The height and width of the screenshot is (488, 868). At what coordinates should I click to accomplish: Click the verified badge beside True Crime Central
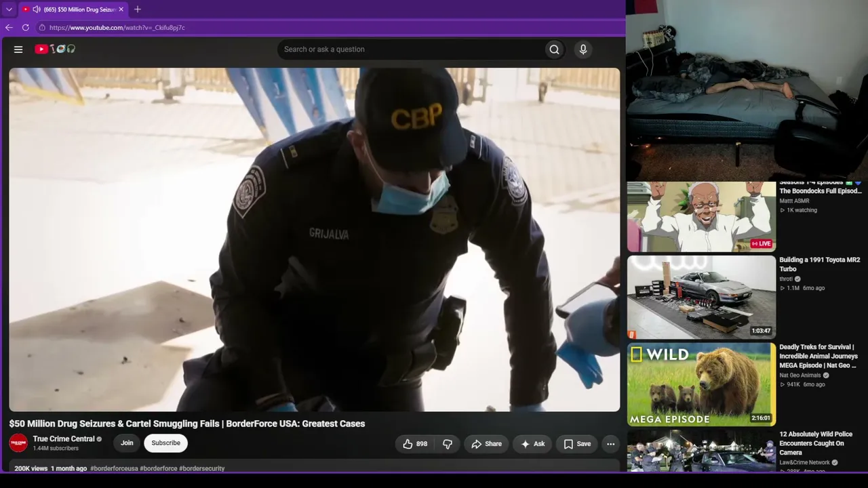click(x=99, y=439)
